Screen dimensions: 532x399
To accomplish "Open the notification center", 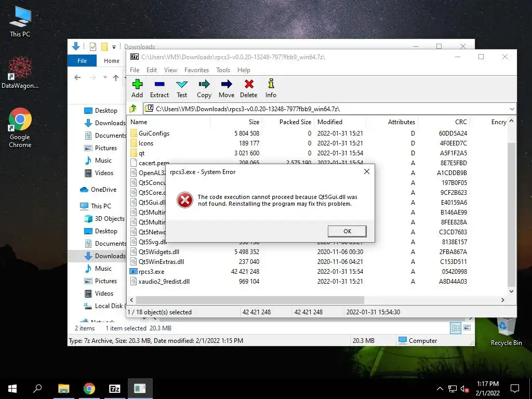I will 515,389.
